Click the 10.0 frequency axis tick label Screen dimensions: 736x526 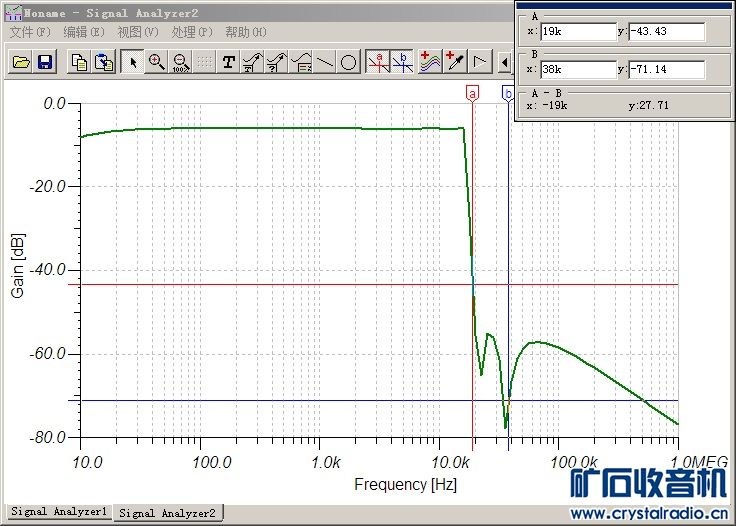(x=87, y=462)
